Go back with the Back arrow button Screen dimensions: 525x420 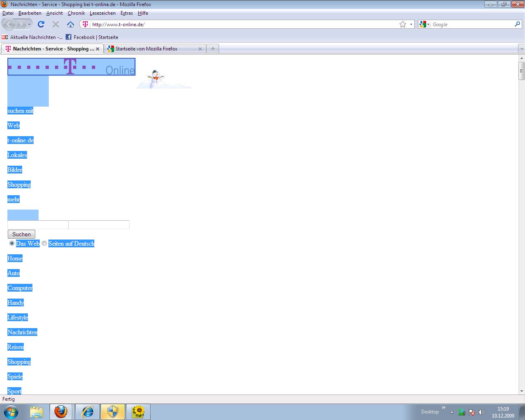point(9,25)
